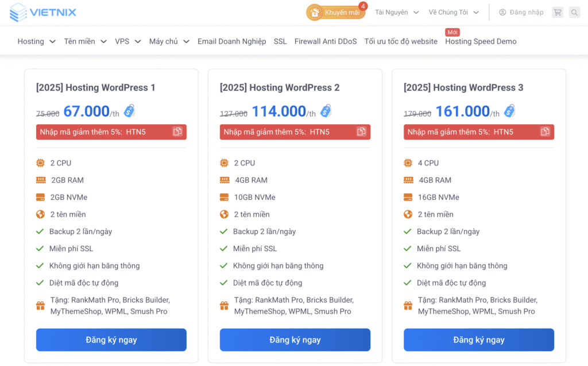Open Hosting Speed Demo link
The image size is (588, 366).
[x=481, y=41]
